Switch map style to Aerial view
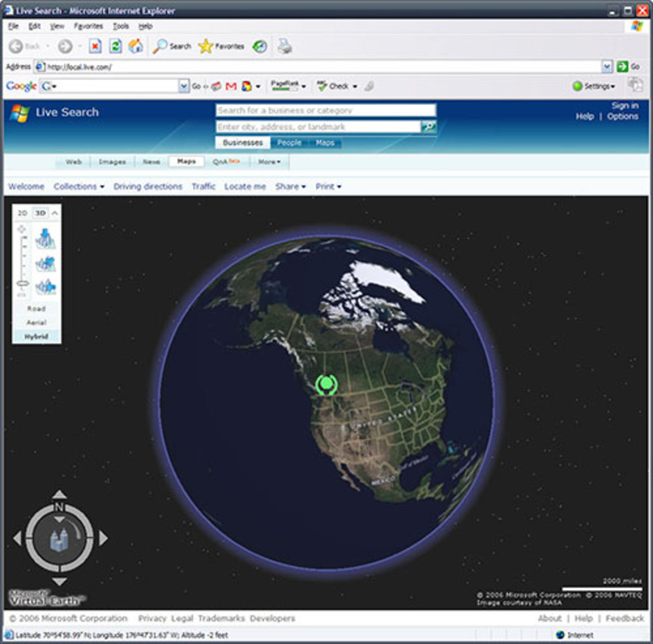 pos(36,323)
